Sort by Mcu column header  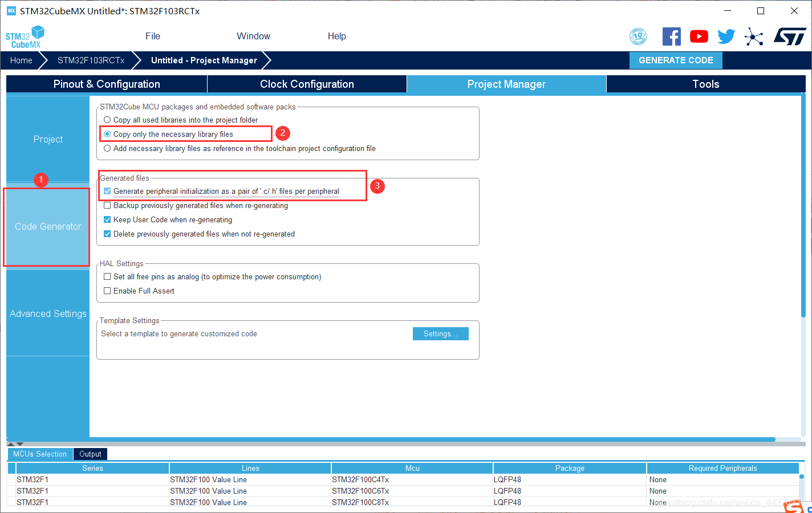pyautogui.click(x=412, y=468)
